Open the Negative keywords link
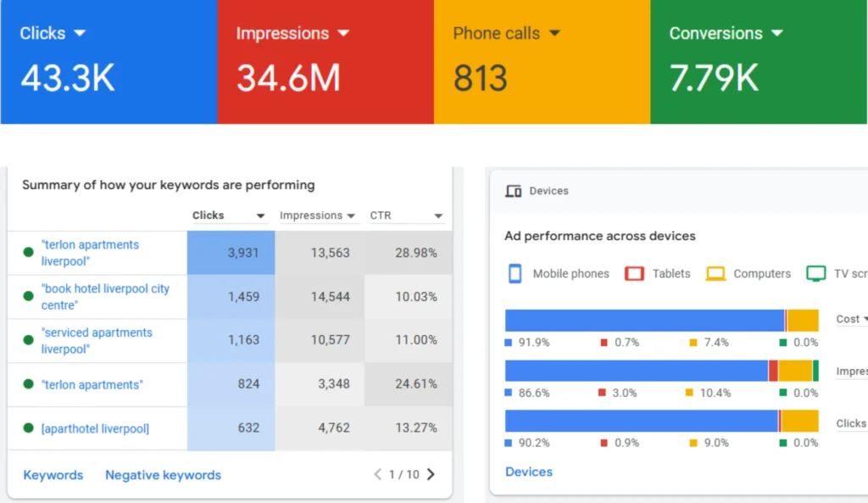Viewport: 868px width, 503px height. [x=163, y=475]
